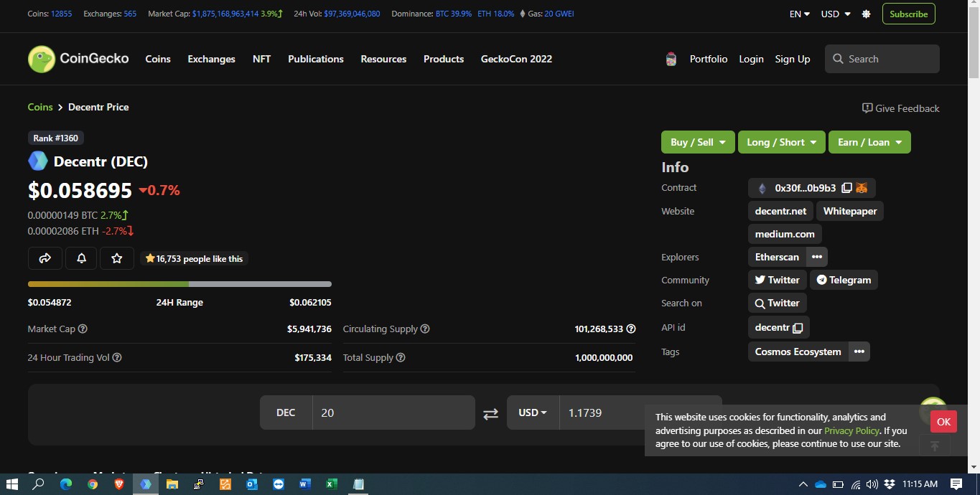Copy the contract address

846,188
